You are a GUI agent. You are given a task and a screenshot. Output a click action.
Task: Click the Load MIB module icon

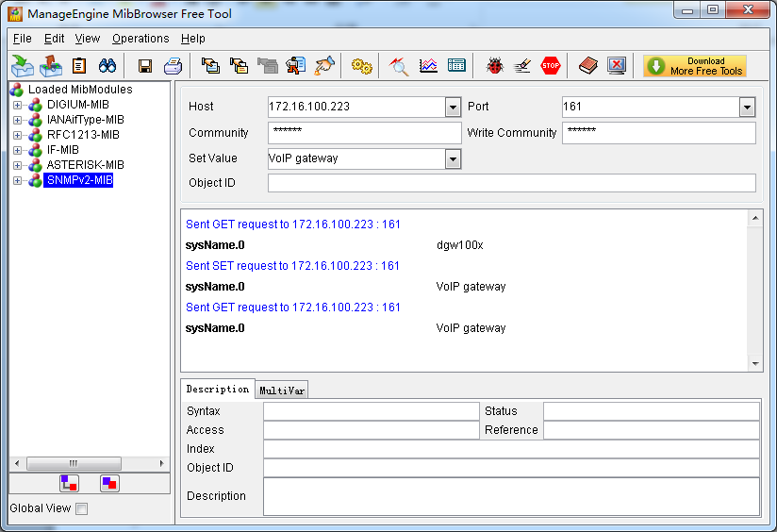tap(23, 66)
